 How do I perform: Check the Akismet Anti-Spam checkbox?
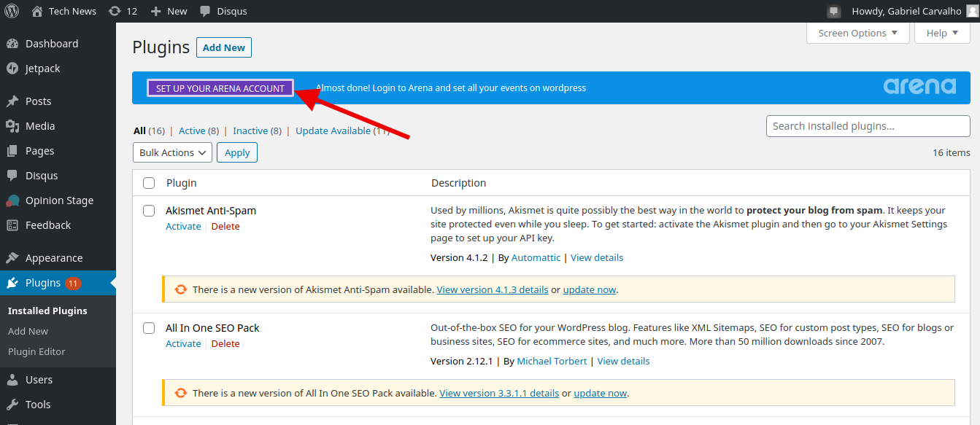point(149,211)
